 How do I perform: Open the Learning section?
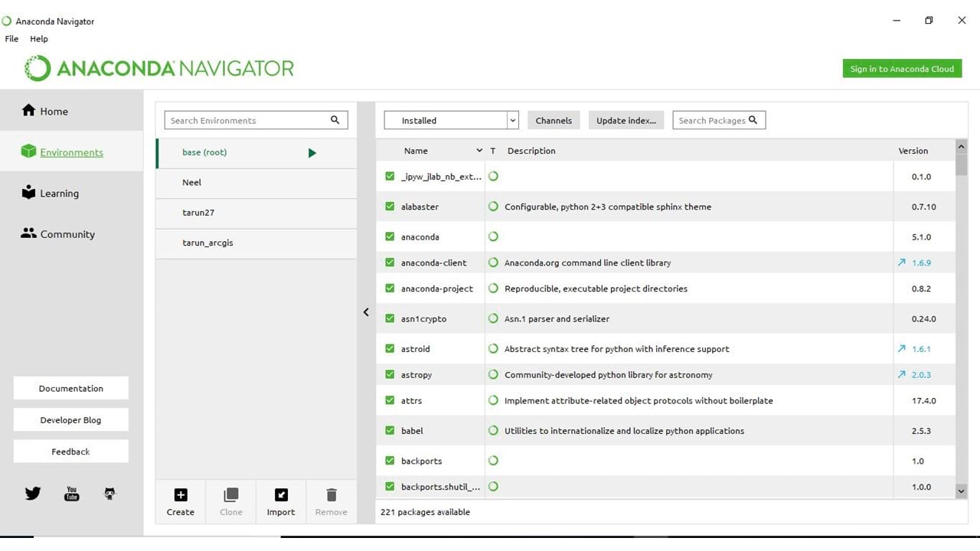(57, 193)
